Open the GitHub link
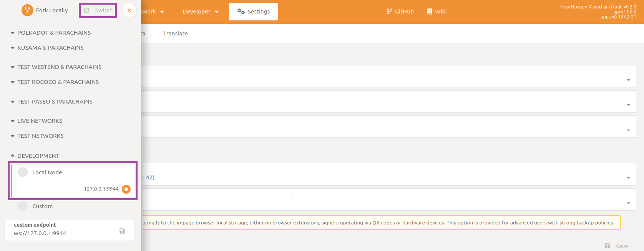Image resolution: width=644 pixels, height=251 pixels. point(400,12)
